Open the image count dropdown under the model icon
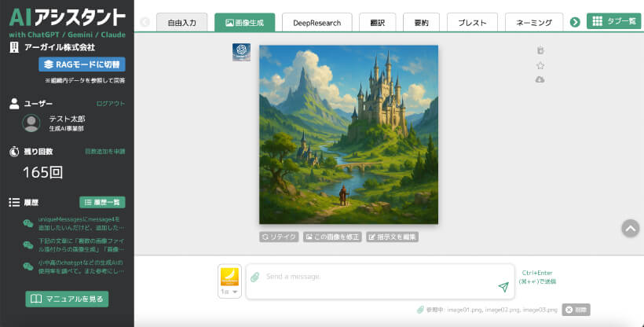Screen dimensions: 644x327 point(229,292)
